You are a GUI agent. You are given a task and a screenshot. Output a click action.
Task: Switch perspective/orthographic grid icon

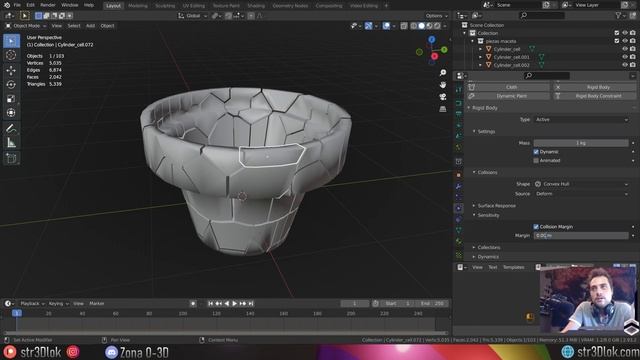pos(443,109)
